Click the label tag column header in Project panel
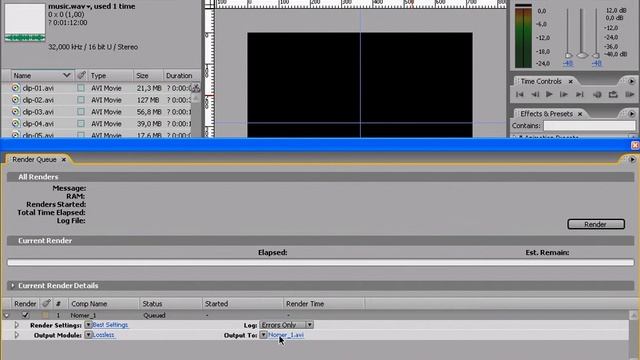The width and height of the screenshot is (640, 360). [81, 76]
